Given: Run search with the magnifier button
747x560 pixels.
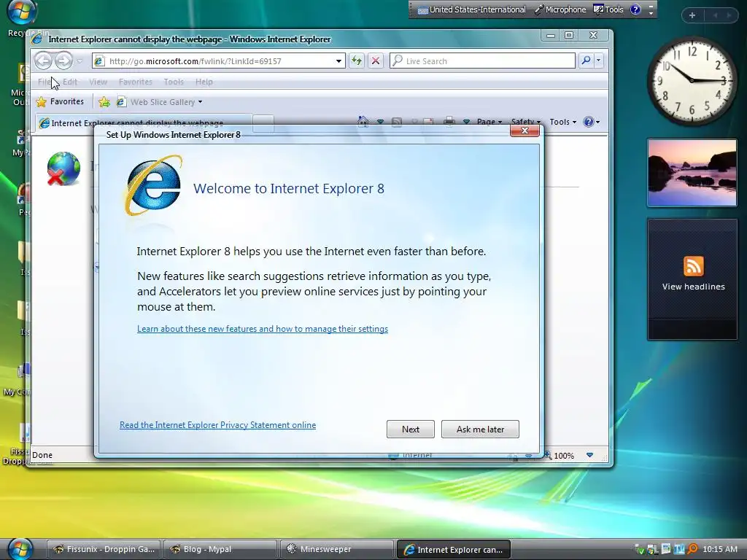Looking at the screenshot, I should [x=586, y=61].
